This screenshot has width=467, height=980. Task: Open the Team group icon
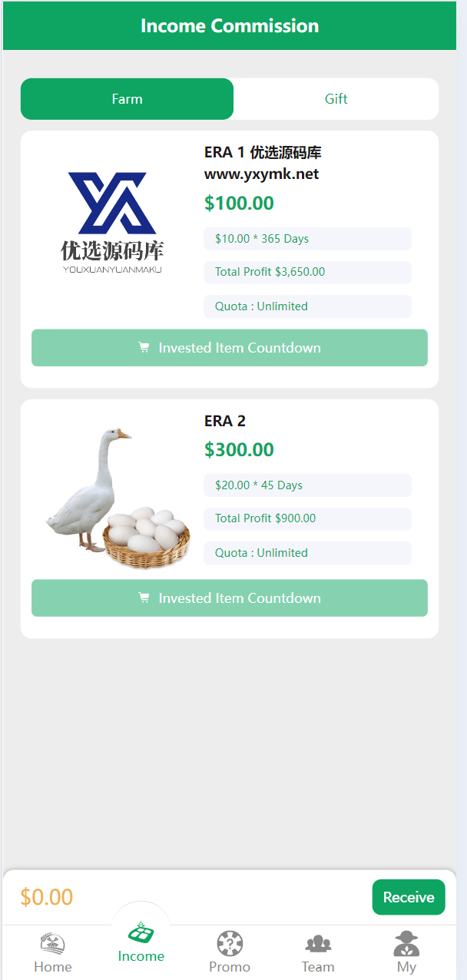318,944
